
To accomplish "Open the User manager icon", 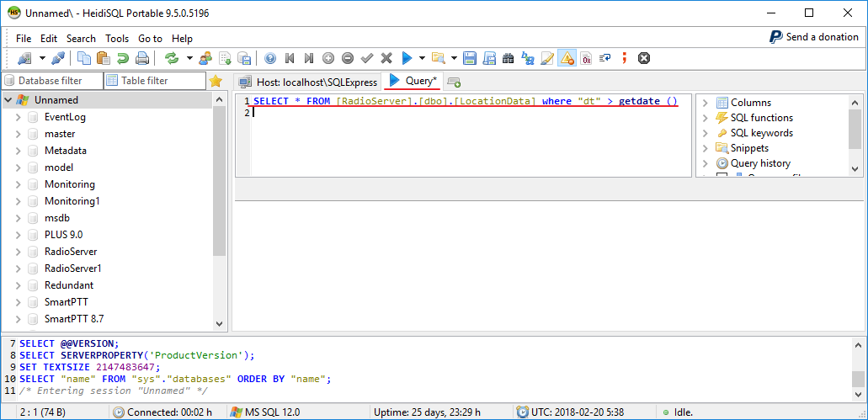I will (x=205, y=58).
